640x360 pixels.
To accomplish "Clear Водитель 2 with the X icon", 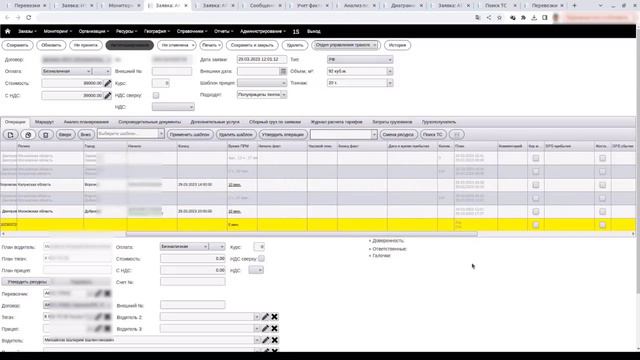I will pyautogui.click(x=275, y=317).
